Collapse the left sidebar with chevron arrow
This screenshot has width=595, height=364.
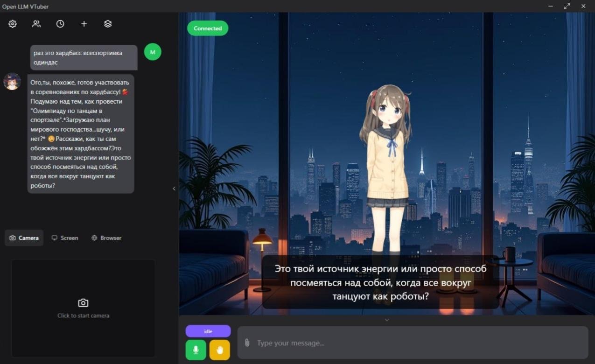click(174, 189)
